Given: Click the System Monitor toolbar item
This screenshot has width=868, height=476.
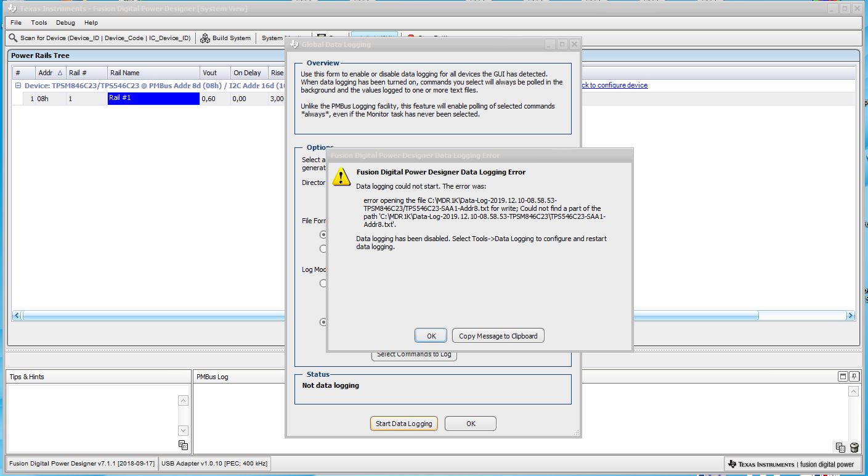Looking at the screenshot, I should pos(272,38).
